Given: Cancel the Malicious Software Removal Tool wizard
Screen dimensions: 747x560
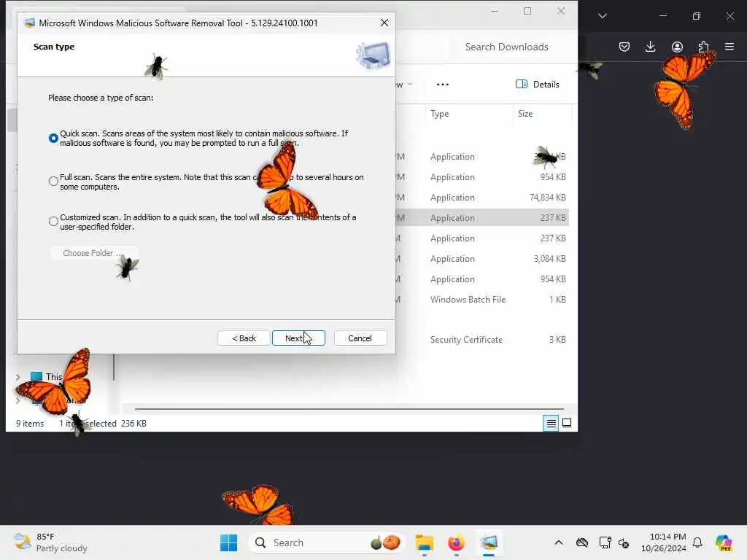Looking at the screenshot, I should pyautogui.click(x=360, y=338).
